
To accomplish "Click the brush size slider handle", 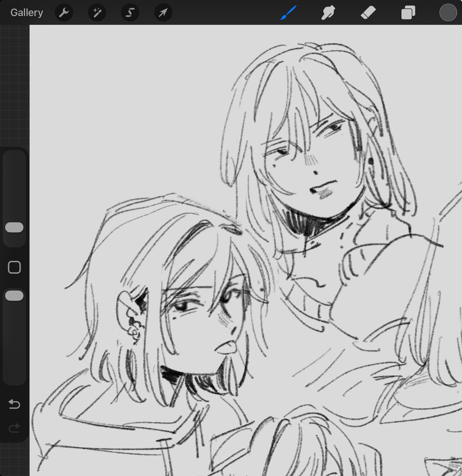I will pos(14,227).
